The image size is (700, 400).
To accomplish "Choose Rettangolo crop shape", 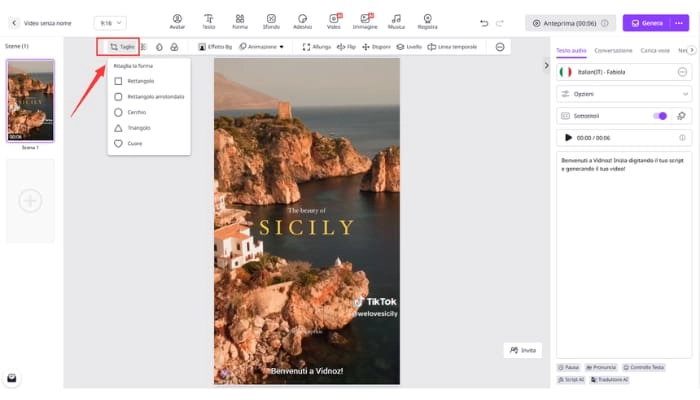I will (149, 81).
